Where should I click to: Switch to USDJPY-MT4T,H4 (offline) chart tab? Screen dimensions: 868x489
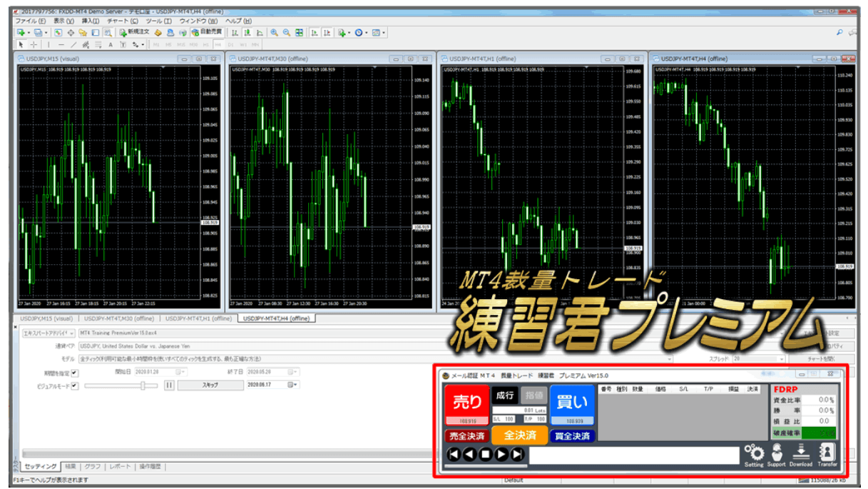pyautogui.click(x=277, y=318)
